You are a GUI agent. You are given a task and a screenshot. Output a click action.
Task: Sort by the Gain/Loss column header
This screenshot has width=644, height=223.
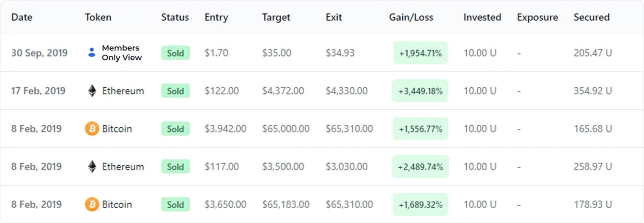[411, 17]
